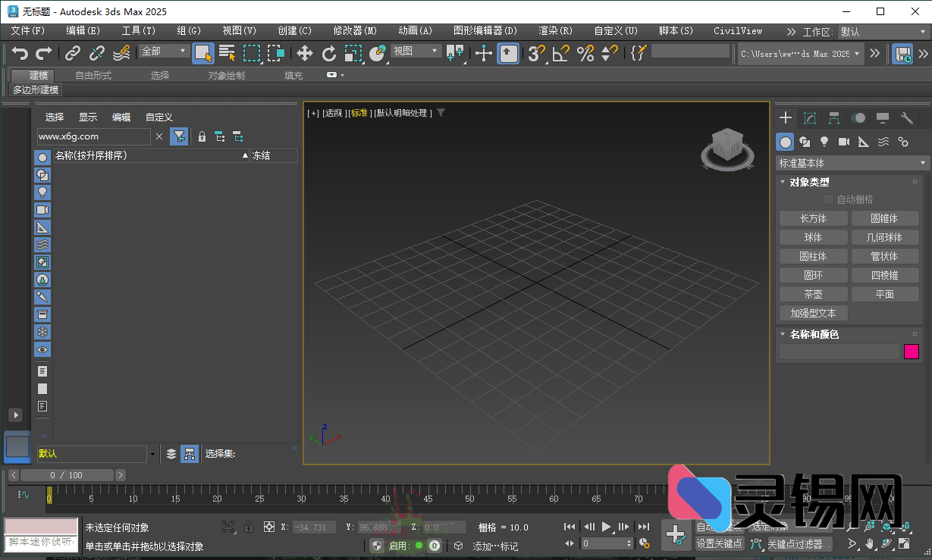
Task: Click the Rectangular Selection Region icon
Action: (252, 53)
